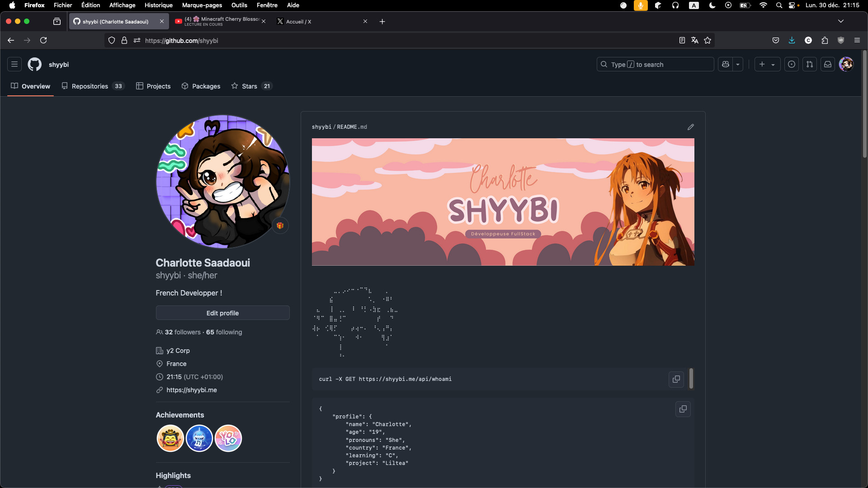Screen dimensions: 868x488
Task: Open the 65 following link
Action: click(x=224, y=332)
